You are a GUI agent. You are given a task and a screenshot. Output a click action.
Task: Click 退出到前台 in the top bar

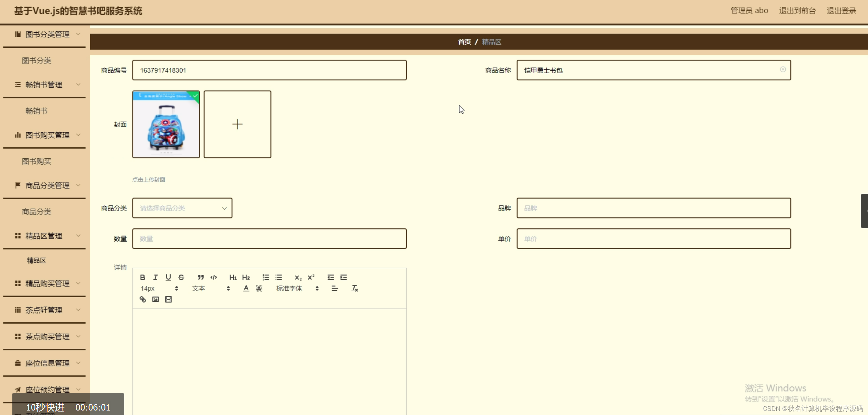[797, 10]
